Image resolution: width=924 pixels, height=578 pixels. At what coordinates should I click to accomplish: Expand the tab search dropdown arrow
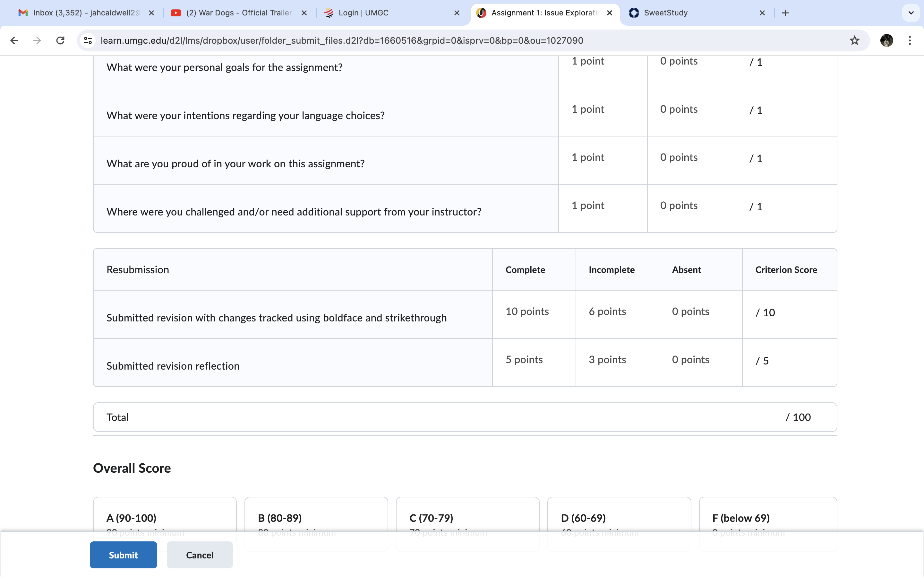911,13
